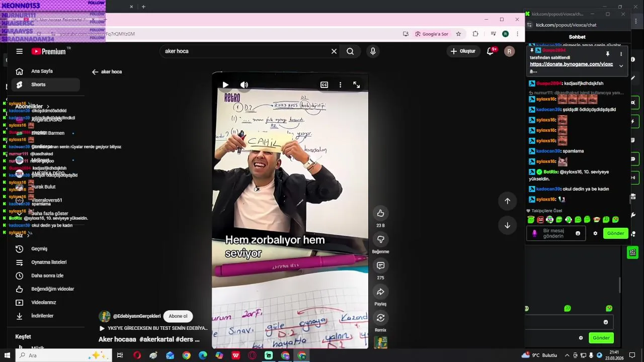Open the Windows Start menu
Image resolution: width=644 pixels, height=362 pixels.
click(x=7, y=355)
